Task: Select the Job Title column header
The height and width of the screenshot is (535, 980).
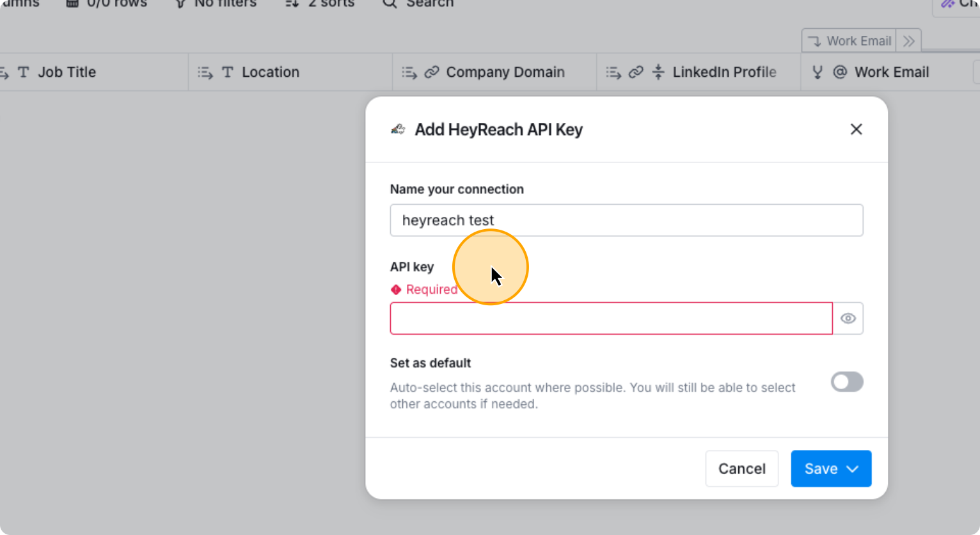Action: (67, 72)
